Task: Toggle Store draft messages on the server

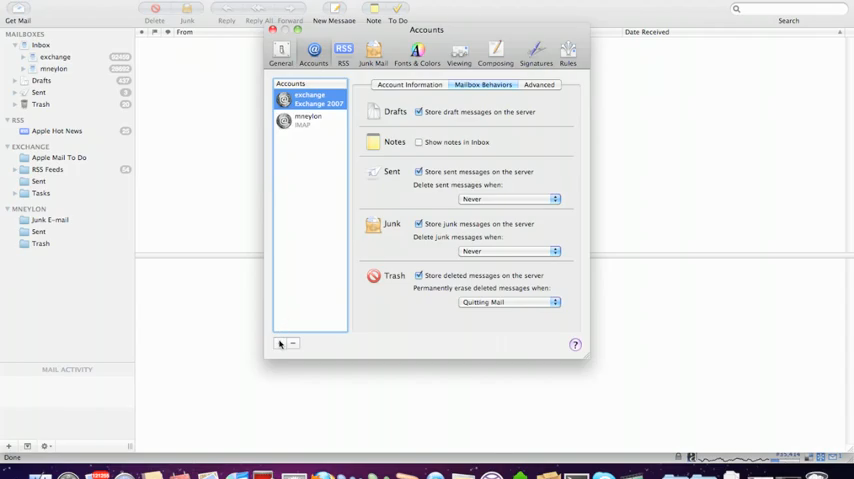Action: 418,112
